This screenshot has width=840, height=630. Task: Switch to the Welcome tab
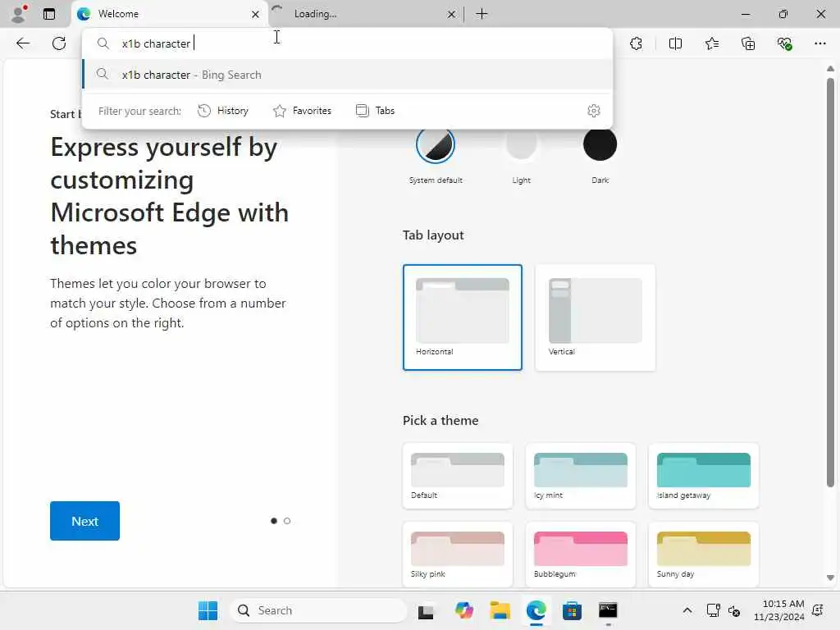[169, 14]
